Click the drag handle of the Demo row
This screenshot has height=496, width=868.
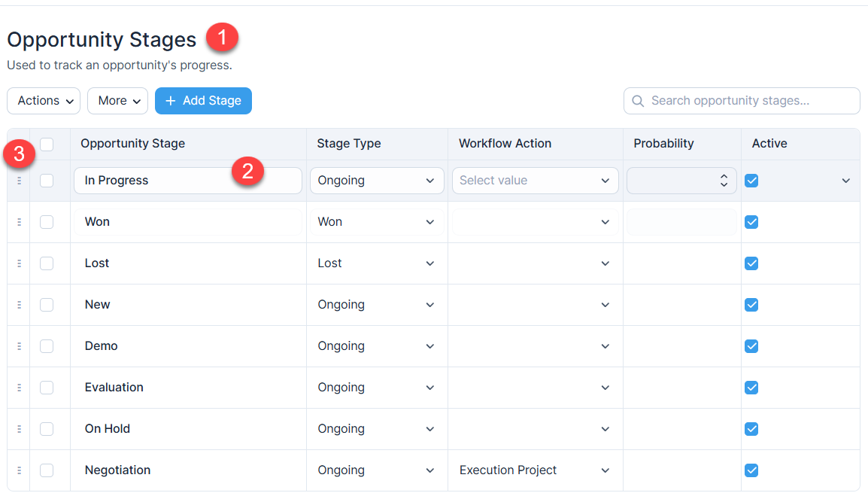[x=19, y=346]
